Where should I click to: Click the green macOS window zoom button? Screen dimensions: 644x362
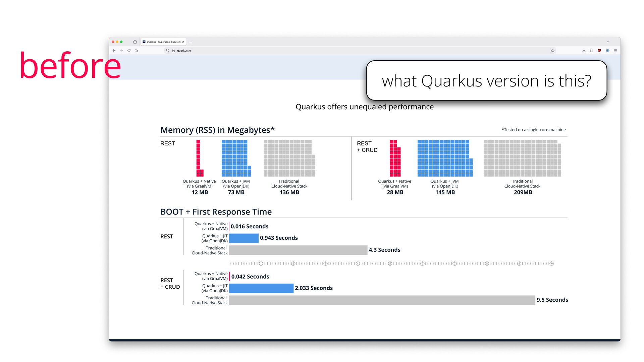121,42
